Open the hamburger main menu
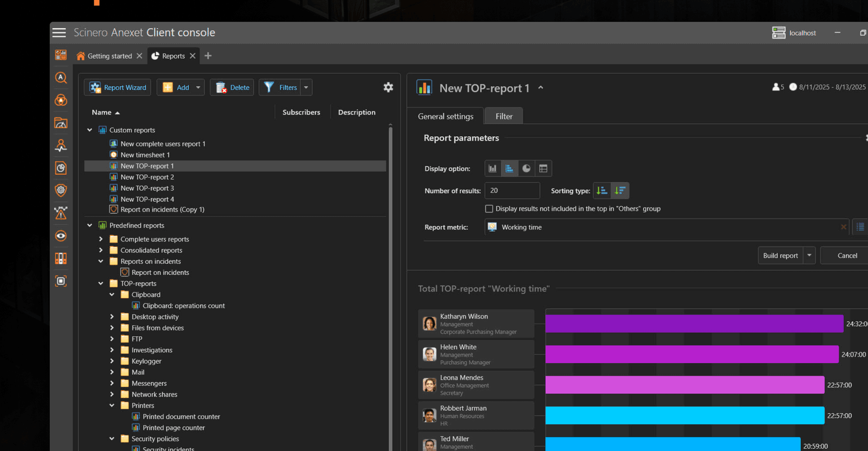This screenshot has height=451, width=868. 59,33
